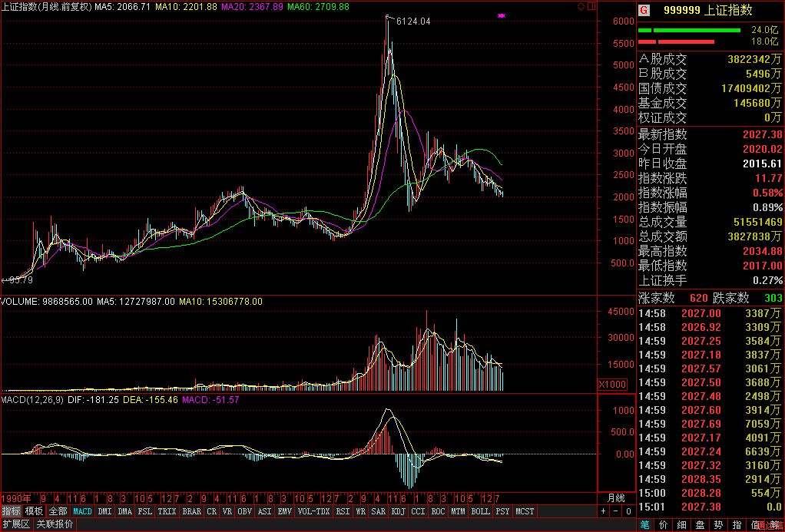Switch to the VOL-TDX indicator
785x532 pixels.
pyautogui.click(x=314, y=511)
